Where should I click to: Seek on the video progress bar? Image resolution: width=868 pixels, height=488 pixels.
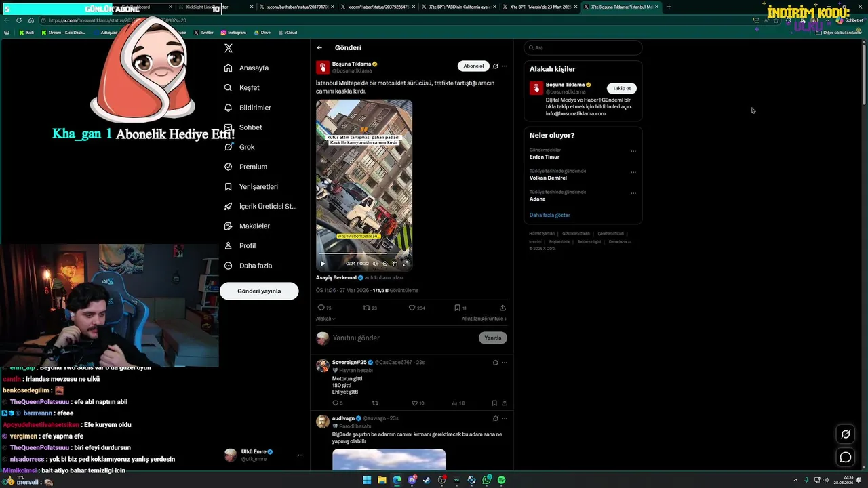[x=364, y=253]
